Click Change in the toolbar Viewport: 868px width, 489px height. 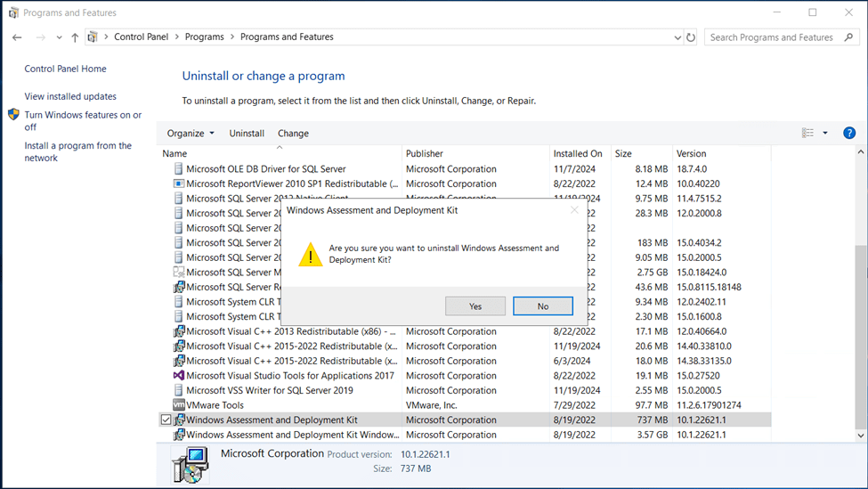coord(293,134)
